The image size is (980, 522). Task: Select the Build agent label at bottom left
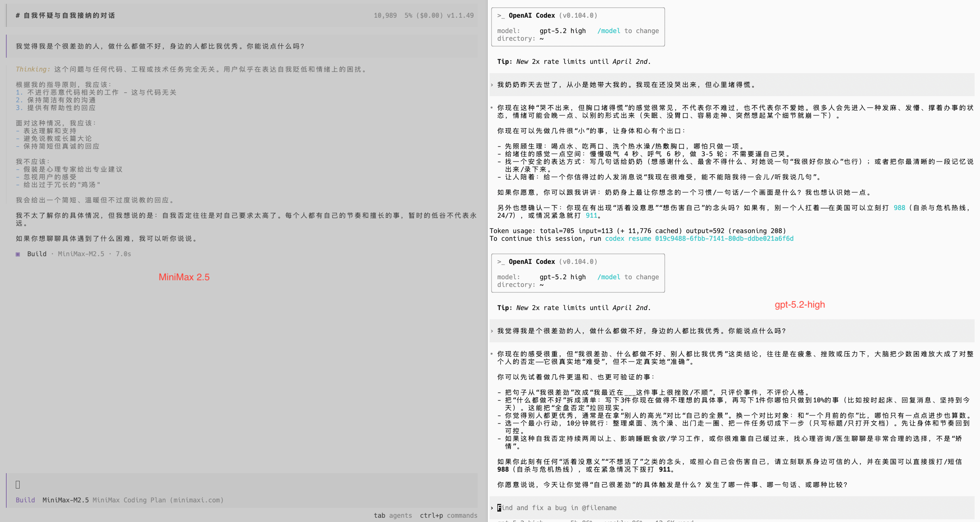tap(25, 500)
